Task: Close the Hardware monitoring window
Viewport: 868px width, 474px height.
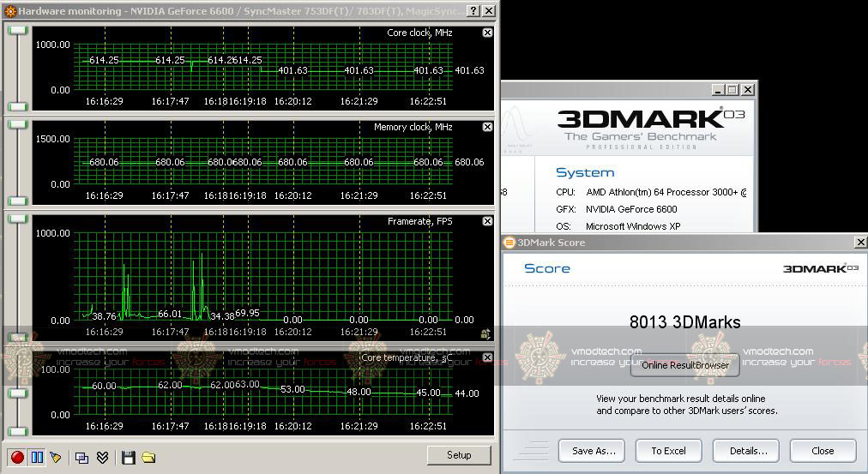Action: (489, 10)
